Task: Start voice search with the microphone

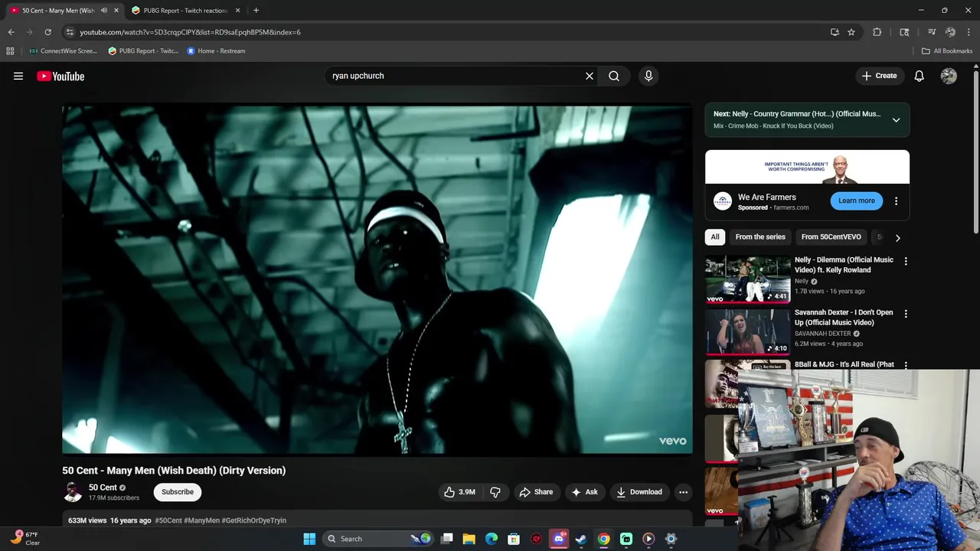Action: pos(648,76)
